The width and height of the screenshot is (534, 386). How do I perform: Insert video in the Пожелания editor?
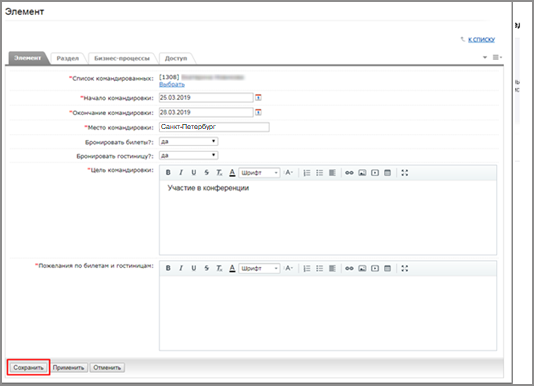(375, 268)
